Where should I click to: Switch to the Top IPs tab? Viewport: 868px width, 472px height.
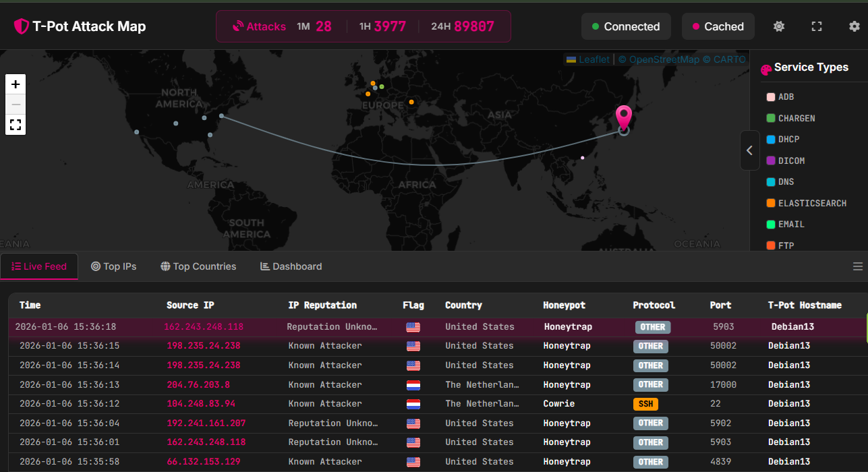coord(114,266)
